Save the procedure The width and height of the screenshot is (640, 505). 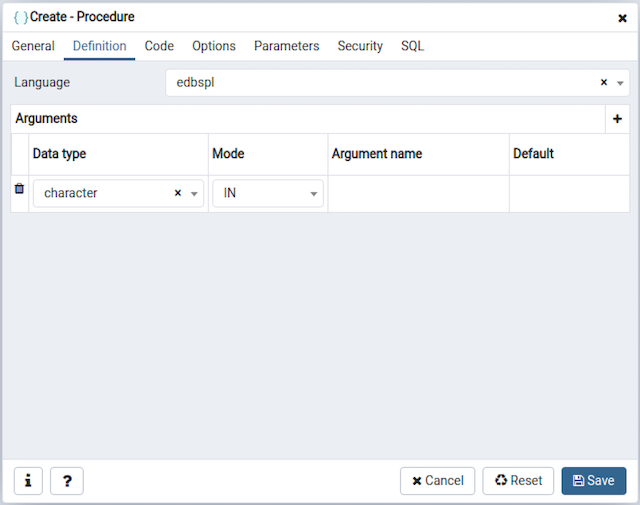pyautogui.click(x=593, y=481)
